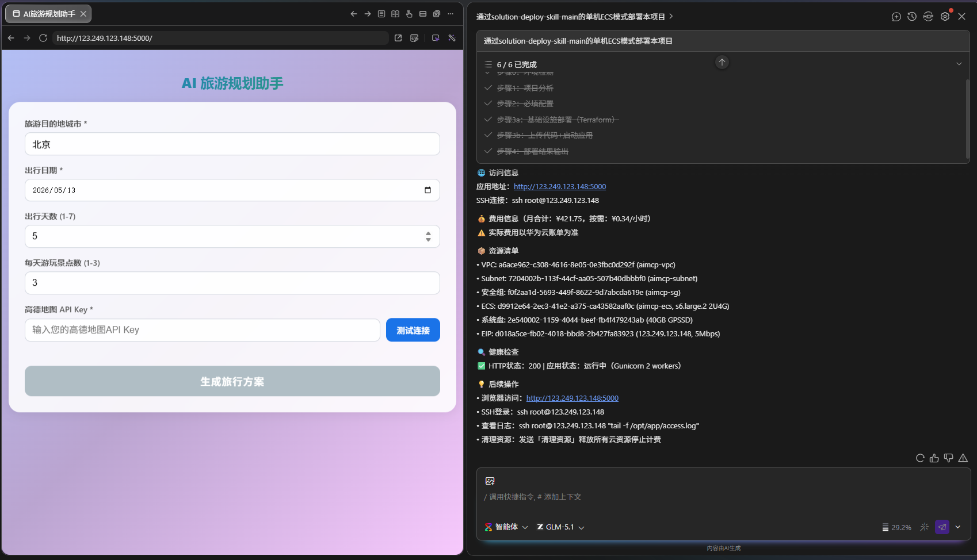Open the book reader-mode icon

395,14
